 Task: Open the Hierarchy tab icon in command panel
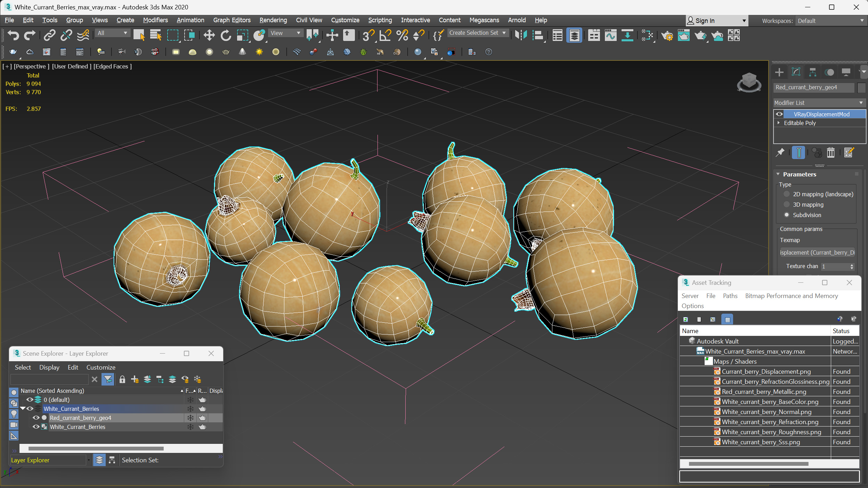pyautogui.click(x=812, y=72)
